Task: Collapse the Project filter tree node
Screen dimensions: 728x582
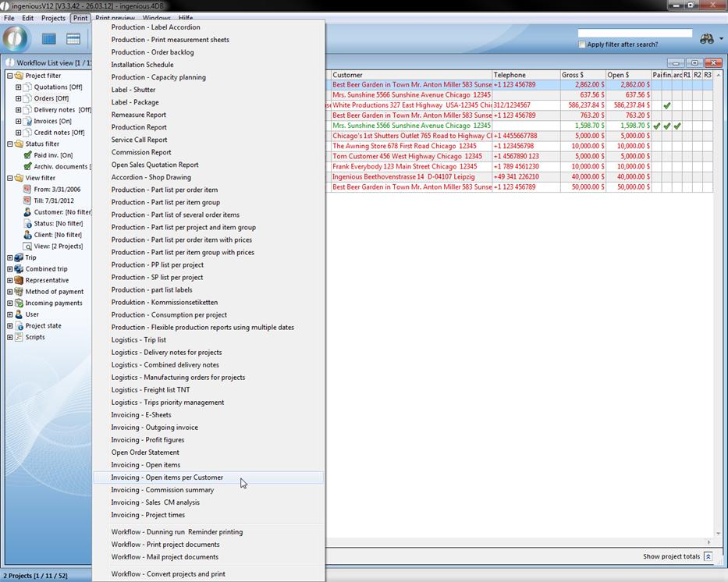Action: coord(9,76)
